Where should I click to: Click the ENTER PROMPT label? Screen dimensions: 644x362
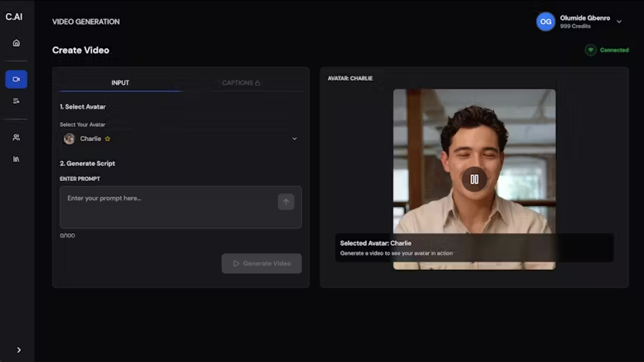pyautogui.click(x=80, y=179)
